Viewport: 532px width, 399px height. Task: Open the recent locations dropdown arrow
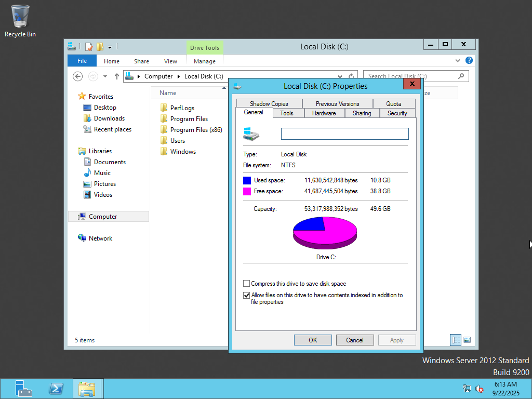(105, 76)
